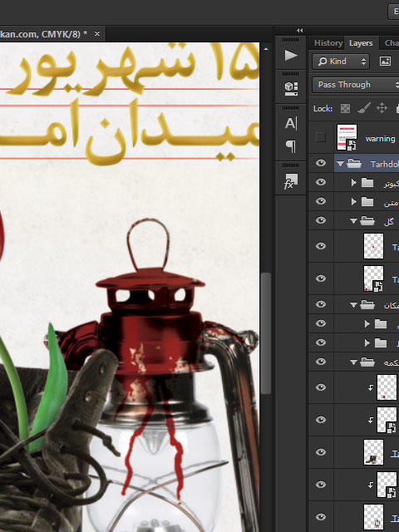Open the Actions panel play icon
Viewport: 399px width, 532px height.
point(291,56)
